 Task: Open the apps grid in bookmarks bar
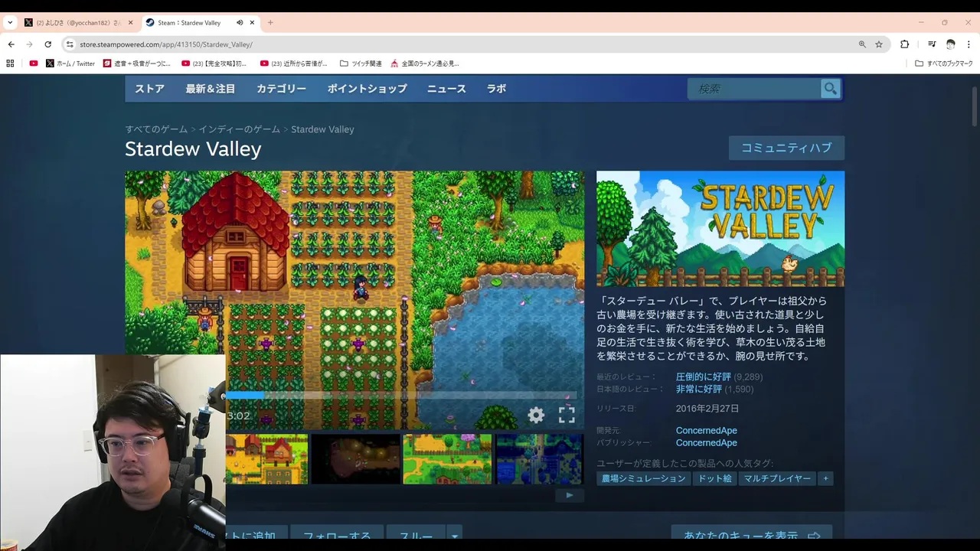(10, 64)
